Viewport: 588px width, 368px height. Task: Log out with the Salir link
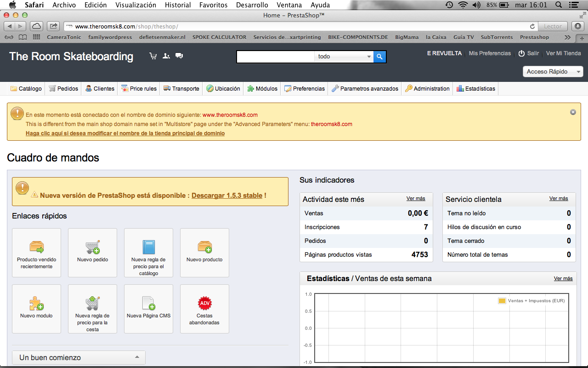click(529, 53)
